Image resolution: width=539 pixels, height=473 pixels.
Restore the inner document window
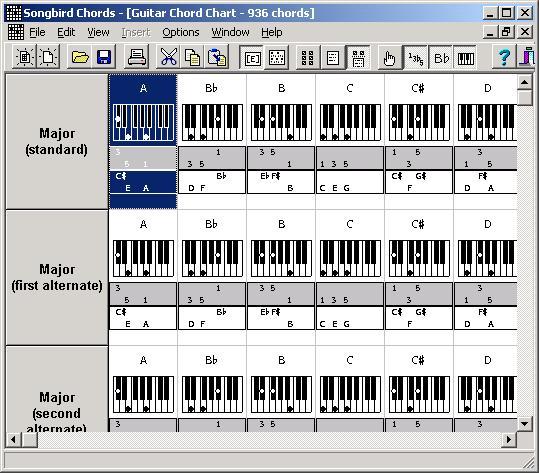tap(507, 32)
